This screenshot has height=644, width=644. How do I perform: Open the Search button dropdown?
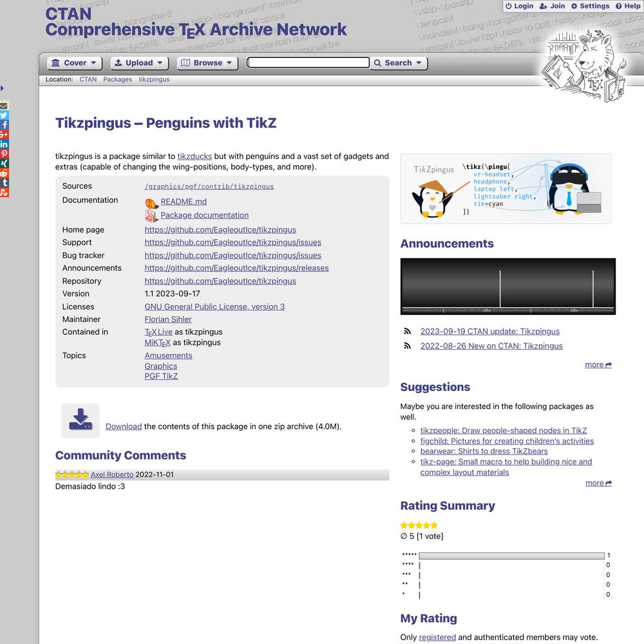[399, 63]
